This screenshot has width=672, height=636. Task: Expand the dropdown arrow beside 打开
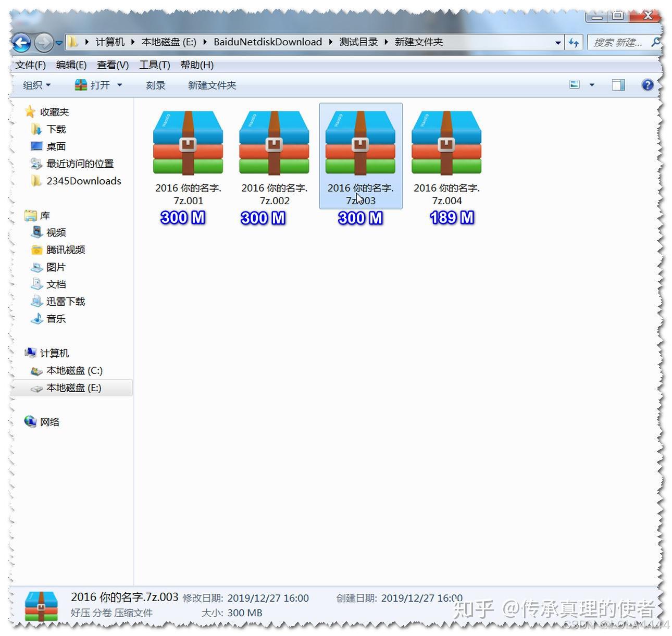[x=119, y=85]
